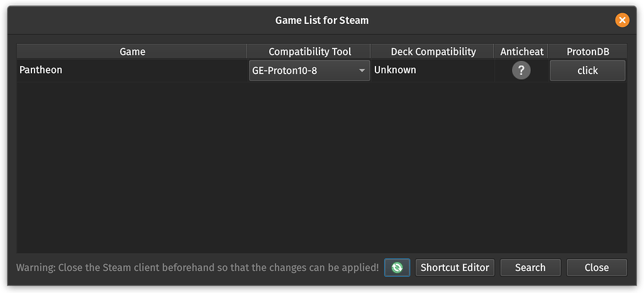Sort by the Compatibility Tool column header

coord(309,52)
